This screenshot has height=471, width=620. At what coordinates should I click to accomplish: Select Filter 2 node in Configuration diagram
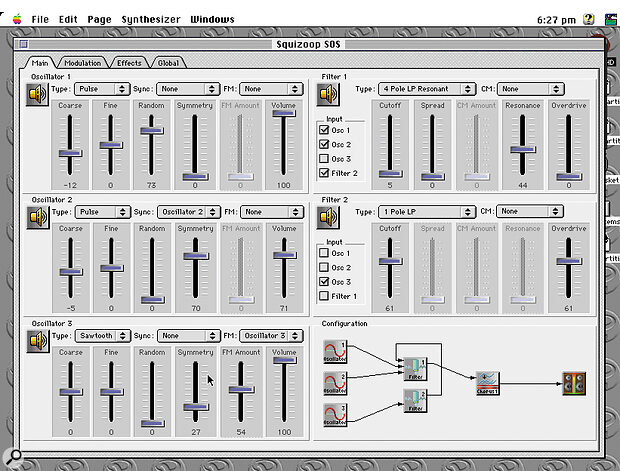[x=415, y=401]
